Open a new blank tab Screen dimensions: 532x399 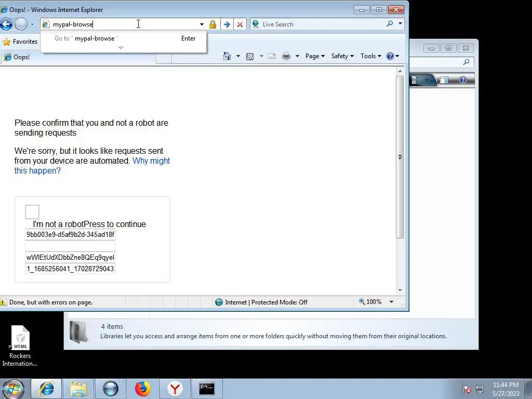coord(164,58)
